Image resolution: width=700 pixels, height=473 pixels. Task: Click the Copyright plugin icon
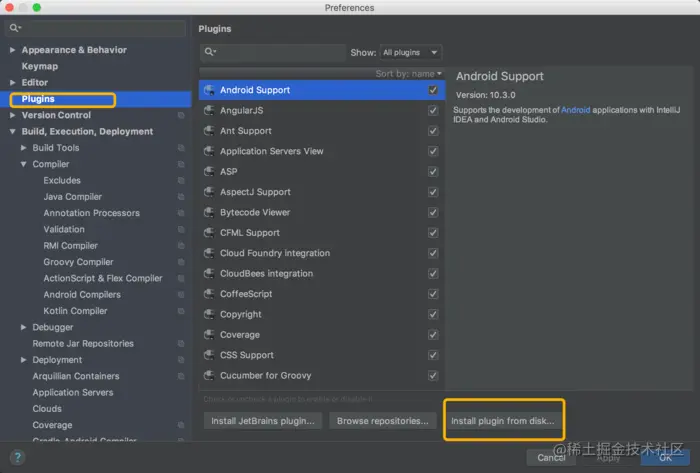coord(209,314)
